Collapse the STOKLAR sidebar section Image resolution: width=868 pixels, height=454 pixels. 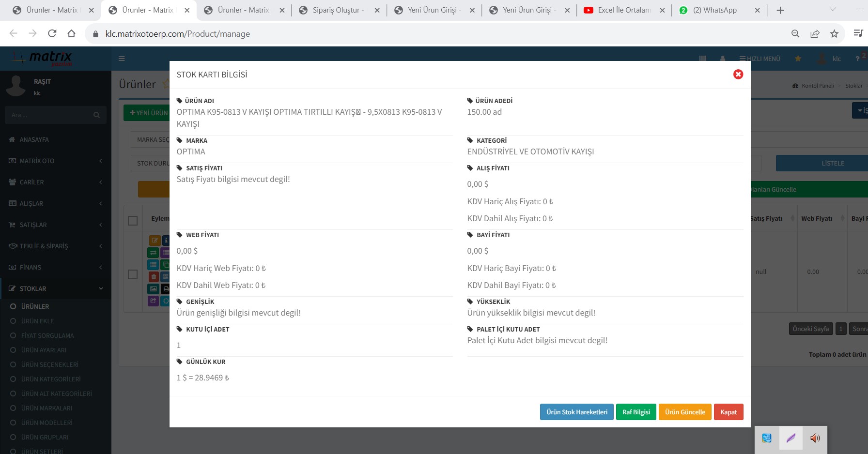pos(56,288)
